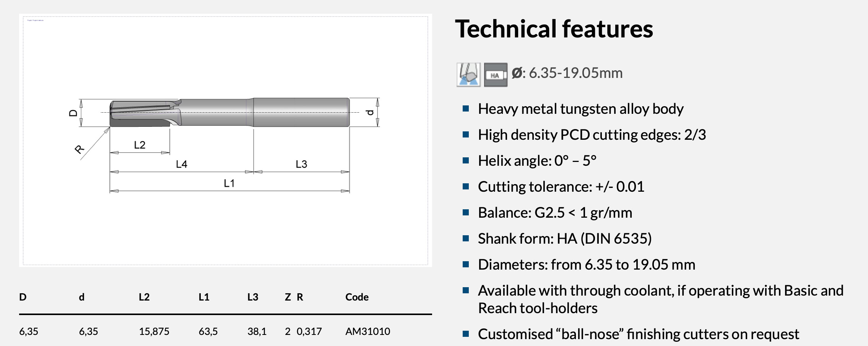
Task: Select the Z column header in the table
Action: coord(288,297)
